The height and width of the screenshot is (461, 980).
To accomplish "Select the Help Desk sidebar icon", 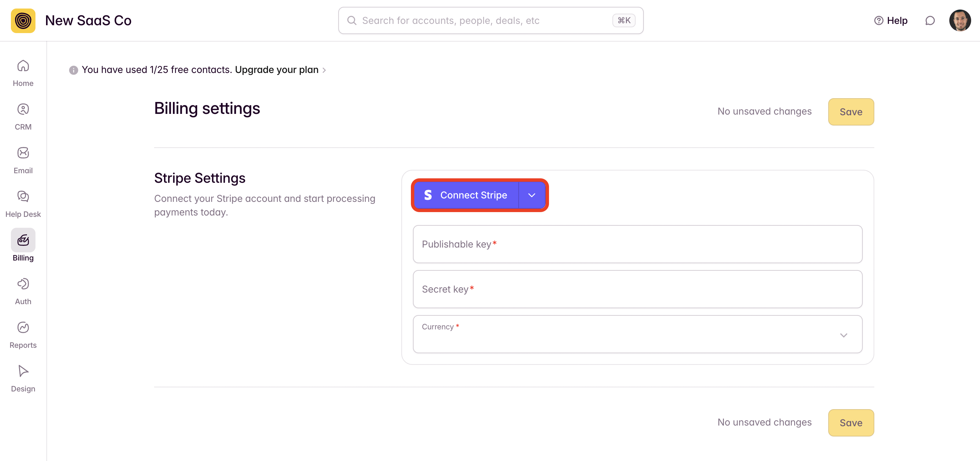I will (23, 197).
